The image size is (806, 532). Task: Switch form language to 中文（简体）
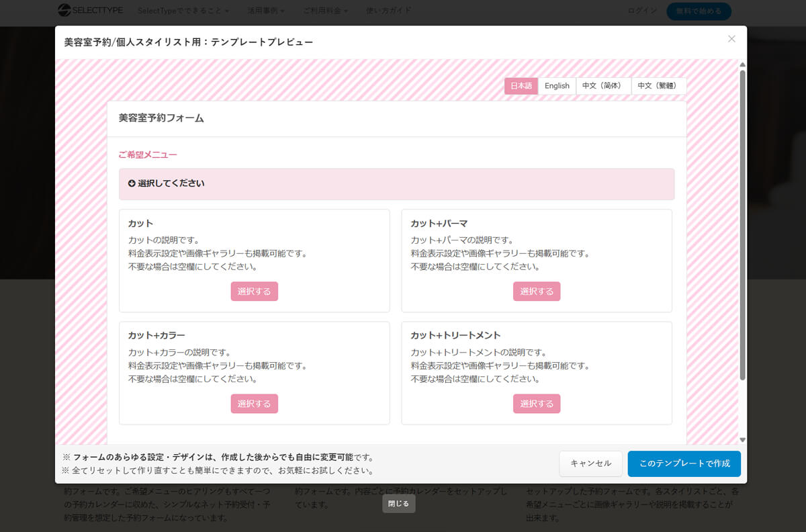(603, 86)
